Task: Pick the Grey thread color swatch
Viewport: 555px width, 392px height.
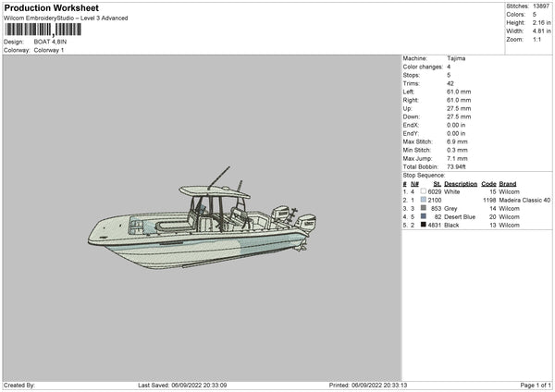Action: click(423, 208)
